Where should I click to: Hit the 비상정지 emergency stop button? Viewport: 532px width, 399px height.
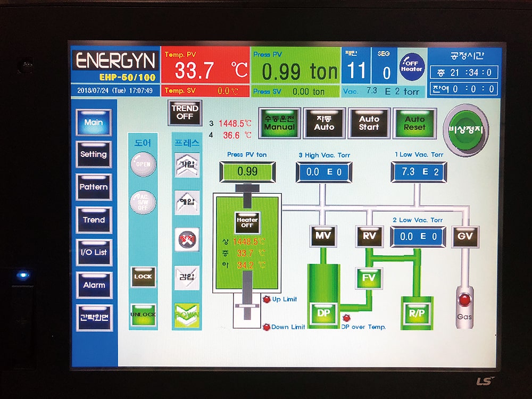point(466,130)
